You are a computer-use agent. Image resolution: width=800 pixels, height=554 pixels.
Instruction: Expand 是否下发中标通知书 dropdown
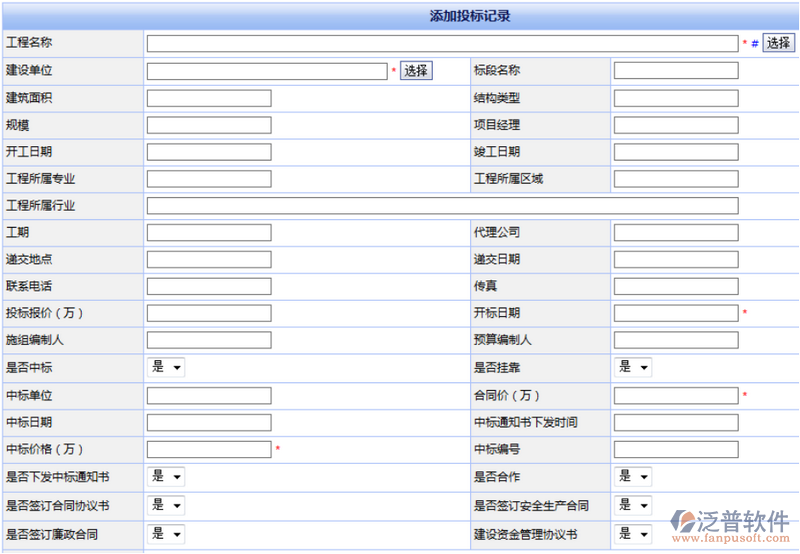click(x=166, y=477)
